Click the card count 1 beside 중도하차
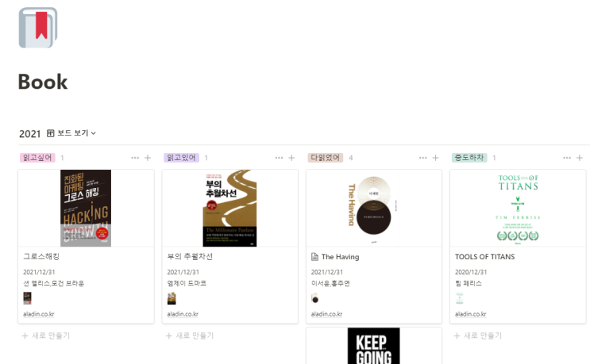This screenshot has width=590, height=364. [x=494, y=158]
